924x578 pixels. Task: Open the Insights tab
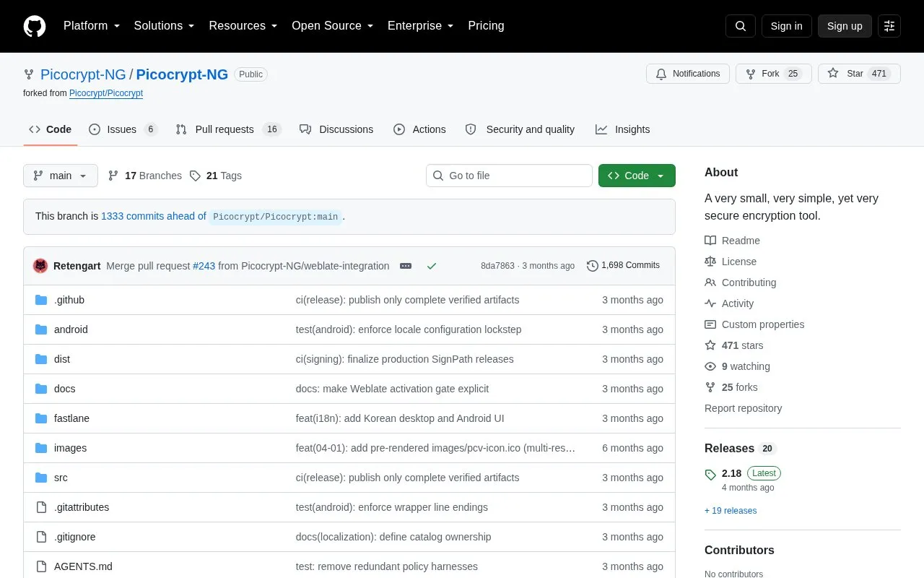[x=622, y=129]
